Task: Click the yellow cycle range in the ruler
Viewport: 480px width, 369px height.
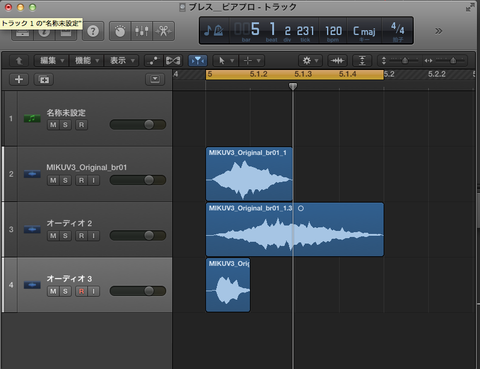Action: [295, 74]
